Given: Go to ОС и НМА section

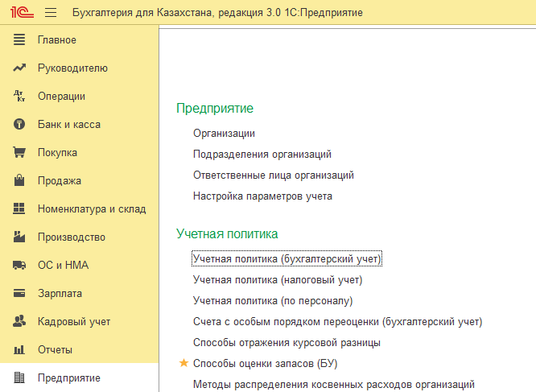Looking at the screenshot, I should (x=64, y=265).
